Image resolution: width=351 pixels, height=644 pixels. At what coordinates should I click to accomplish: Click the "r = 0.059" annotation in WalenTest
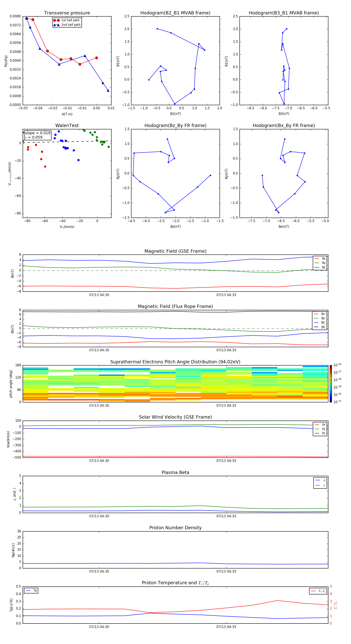[x=34, y=137]
